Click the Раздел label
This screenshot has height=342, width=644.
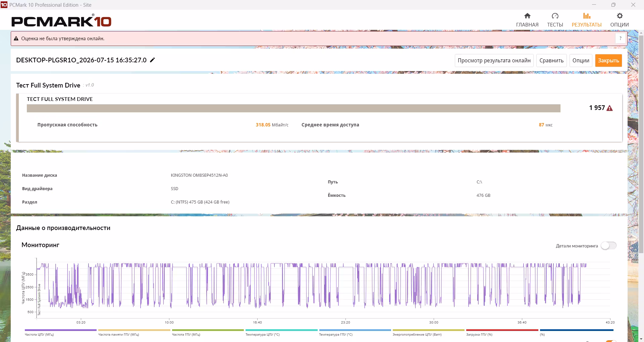click(30, 202)
